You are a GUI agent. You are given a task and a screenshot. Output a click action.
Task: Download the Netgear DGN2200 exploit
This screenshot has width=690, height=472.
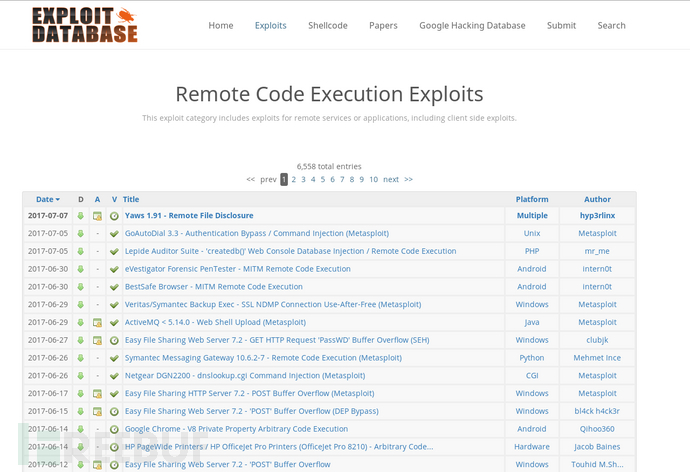point(81,376)
